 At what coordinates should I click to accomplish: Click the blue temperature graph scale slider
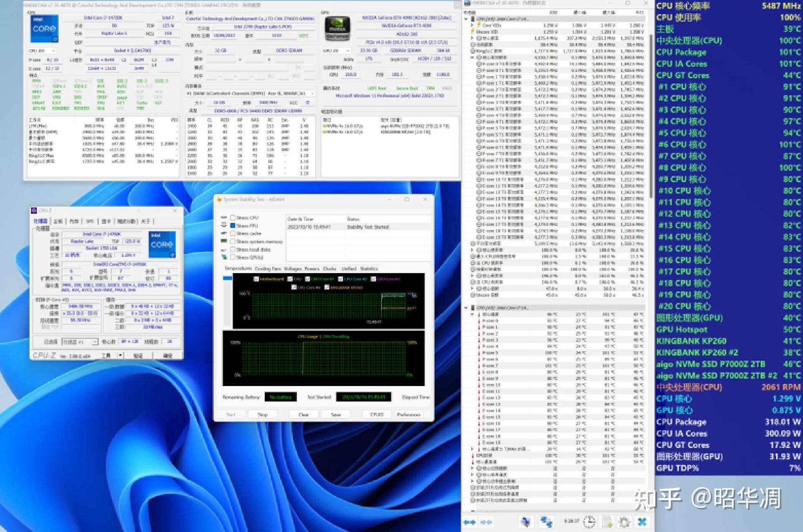coord(227,278)
